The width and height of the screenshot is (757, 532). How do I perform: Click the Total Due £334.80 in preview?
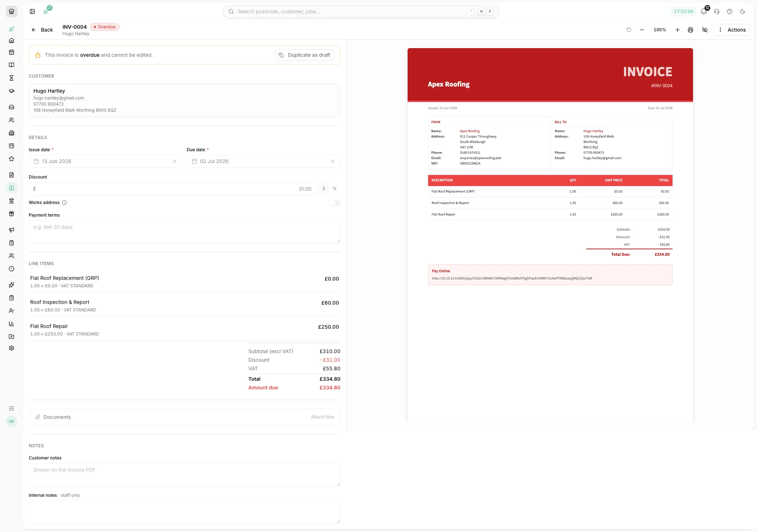pos(662,254)
